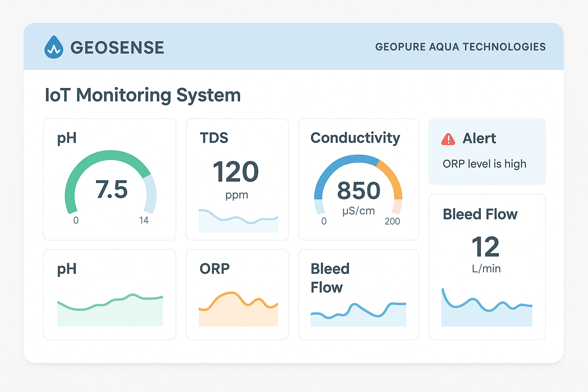Open the green pH trend chart

coord(110,311)
